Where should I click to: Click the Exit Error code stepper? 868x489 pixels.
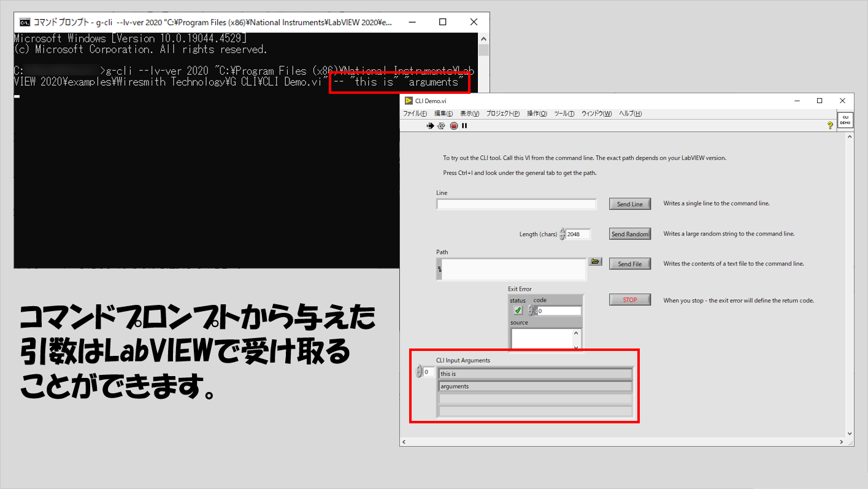coord(531,310)
